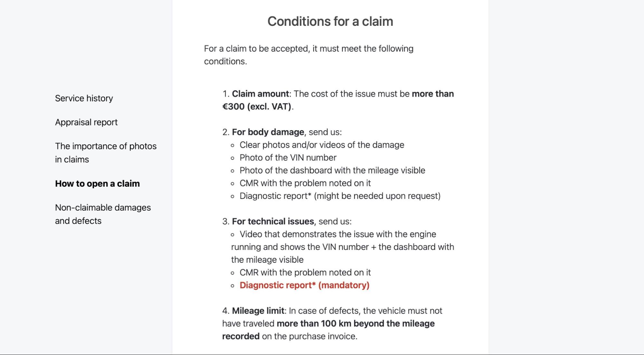Image resolution: width=644 pixels, height=355 pixels.
Task: Click the 'For body damage' bold label
Action: (x=268, y=132)
